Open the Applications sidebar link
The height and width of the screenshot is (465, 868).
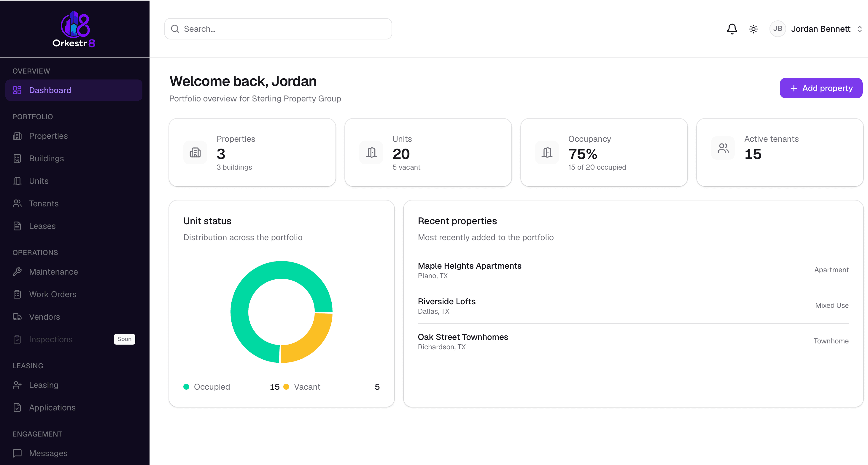click(74, 407)
